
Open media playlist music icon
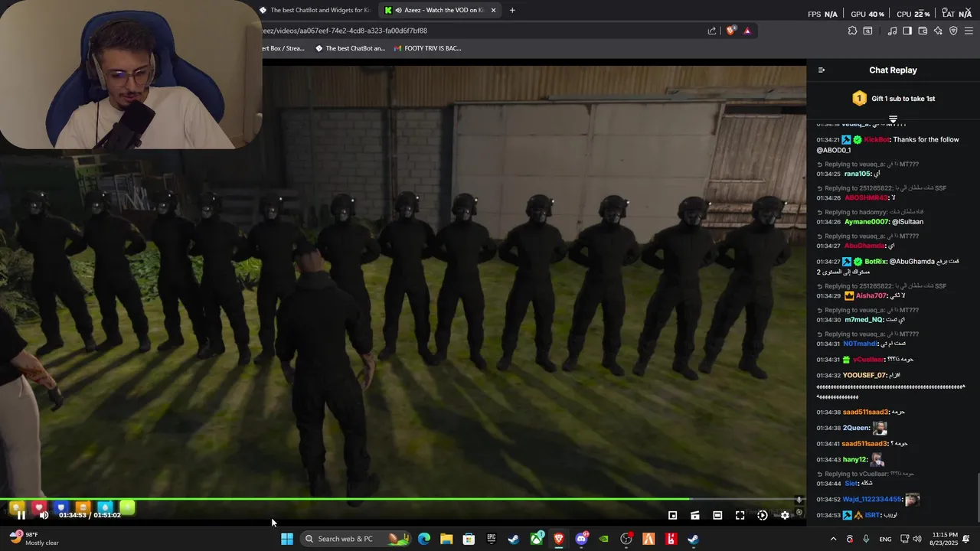click(892, 31)
